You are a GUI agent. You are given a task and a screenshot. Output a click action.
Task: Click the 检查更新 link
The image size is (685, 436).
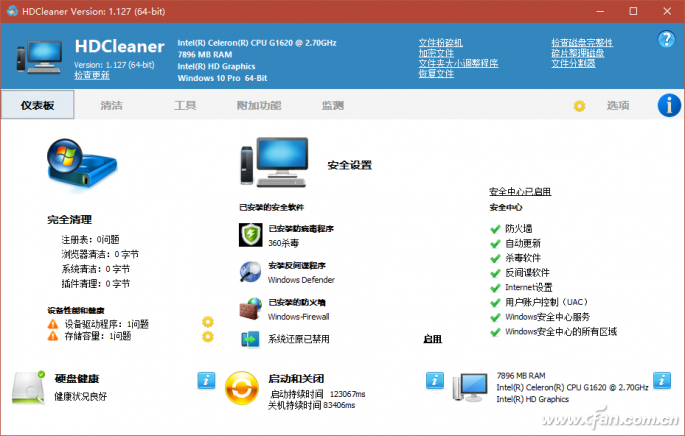(x=92, y=75)
